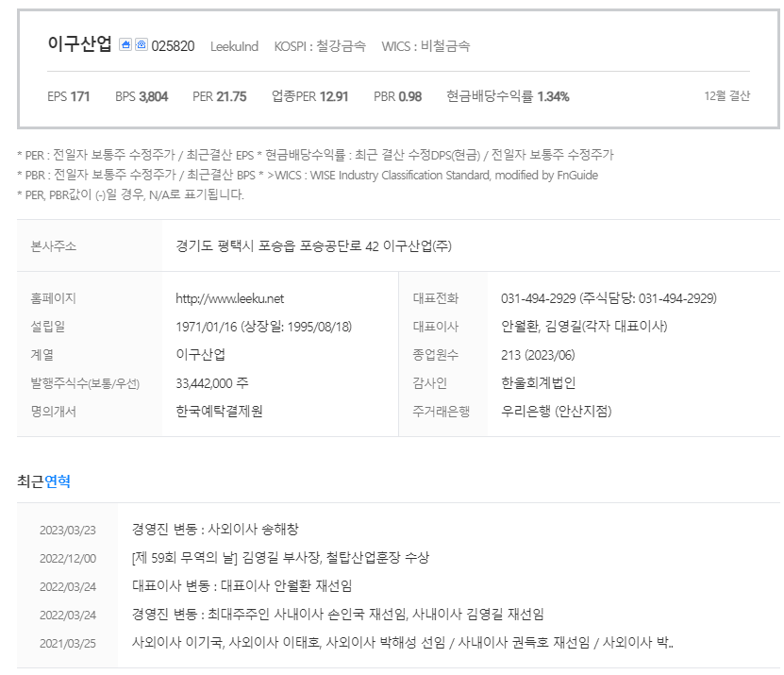Click the PBR footnote mentioning WISE Industry Classification Standard
784x675 pixels.
click(x=308, y=176)
